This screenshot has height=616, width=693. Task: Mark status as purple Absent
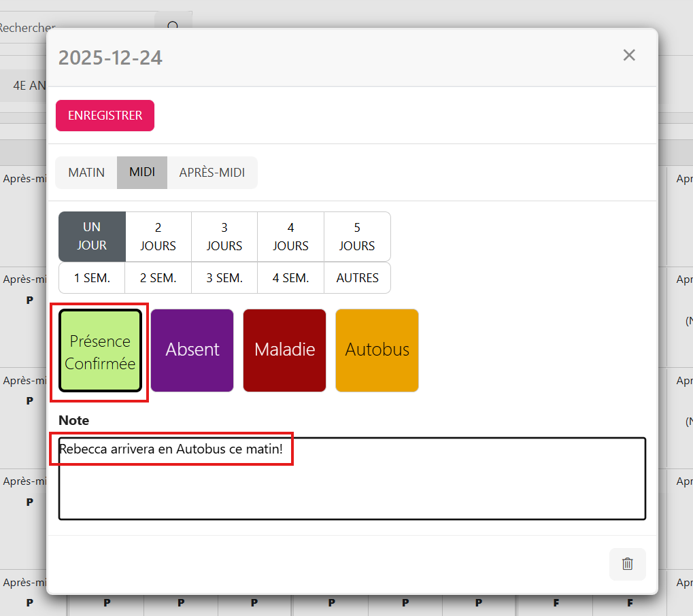click(192, 351)
